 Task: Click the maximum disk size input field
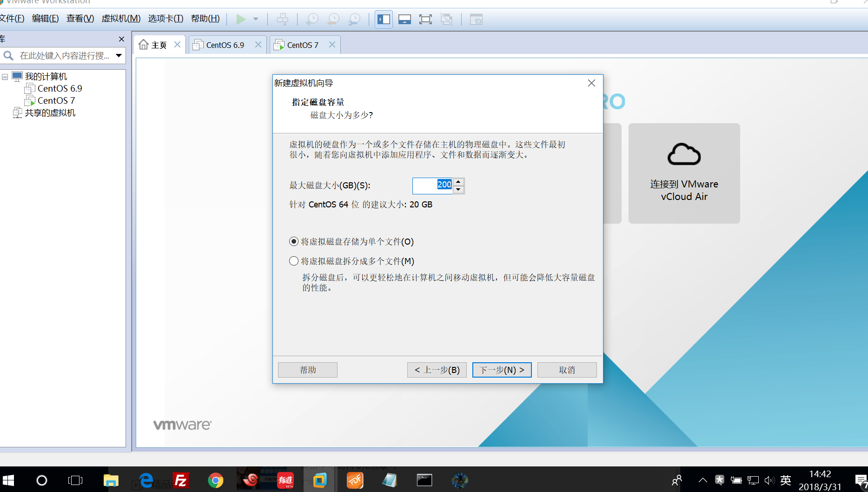pyautogui.click(x=432, y=185)
